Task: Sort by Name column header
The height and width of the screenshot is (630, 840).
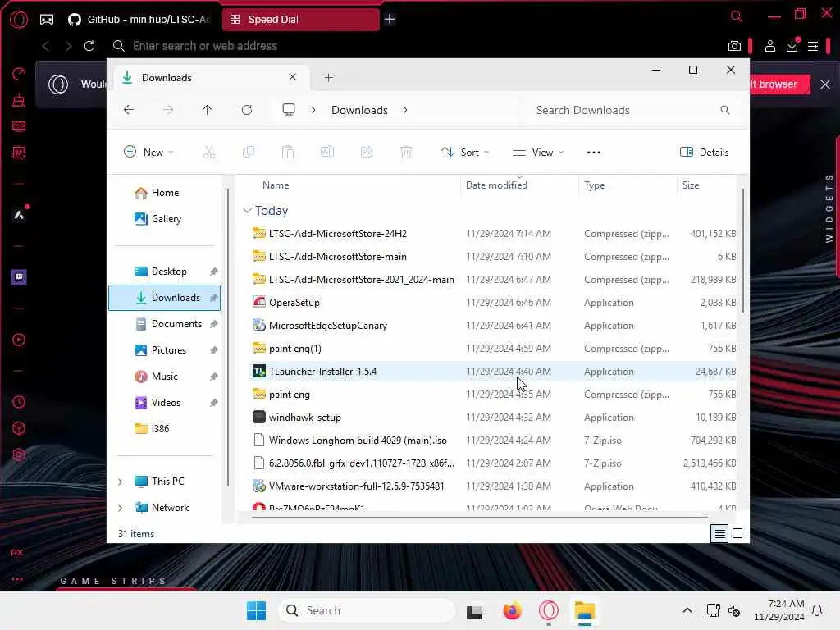Action: [x=276, y=185]
